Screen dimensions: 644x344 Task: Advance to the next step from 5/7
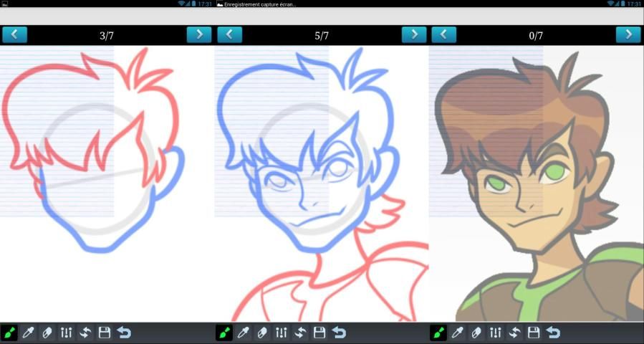[413, 34]
